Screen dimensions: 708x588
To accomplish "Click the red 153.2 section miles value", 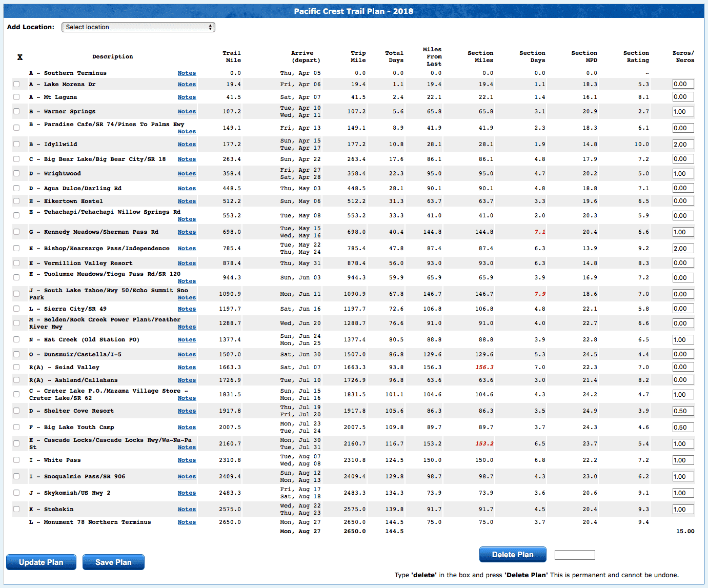I will click(484, 443).
